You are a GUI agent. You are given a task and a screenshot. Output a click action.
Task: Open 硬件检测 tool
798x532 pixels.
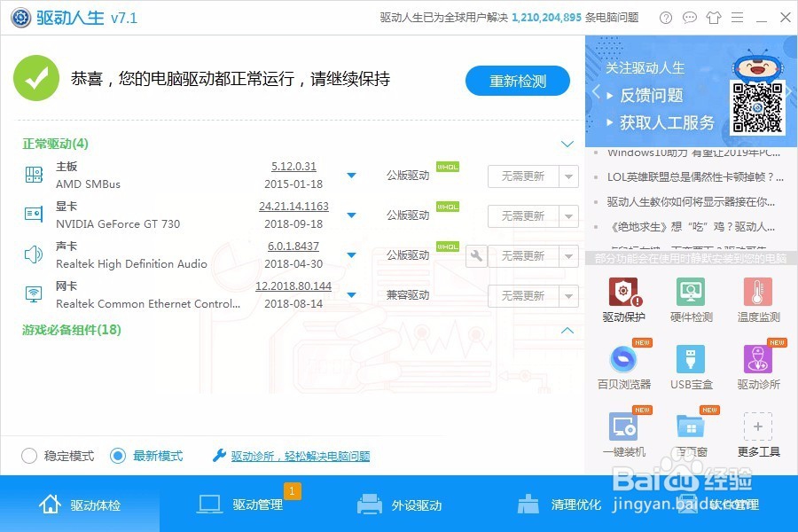pos(691,300)
